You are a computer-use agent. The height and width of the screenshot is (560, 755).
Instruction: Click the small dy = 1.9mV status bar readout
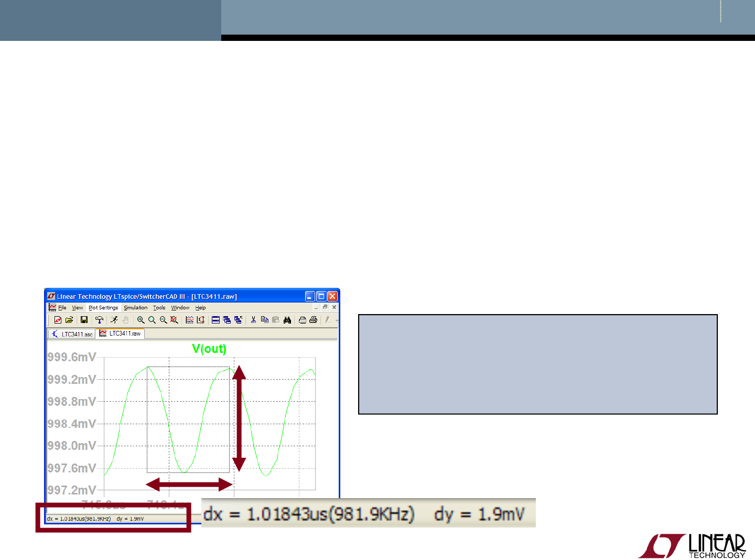[x=130, y=519]
